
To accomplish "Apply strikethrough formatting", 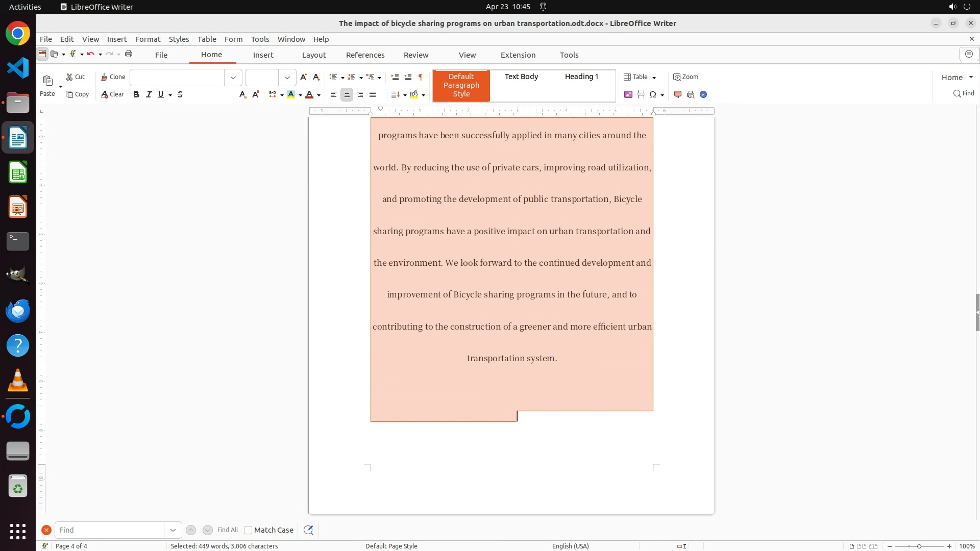I will 180,94.
